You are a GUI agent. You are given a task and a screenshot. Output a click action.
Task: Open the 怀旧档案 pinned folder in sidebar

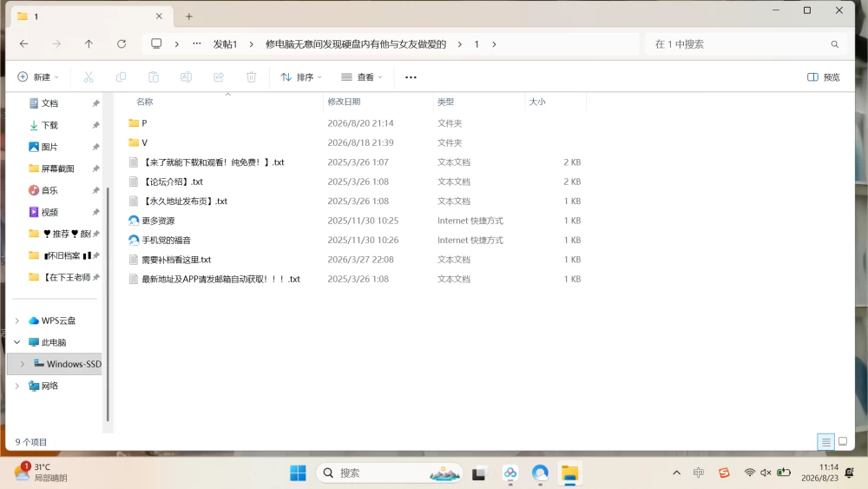62,255
